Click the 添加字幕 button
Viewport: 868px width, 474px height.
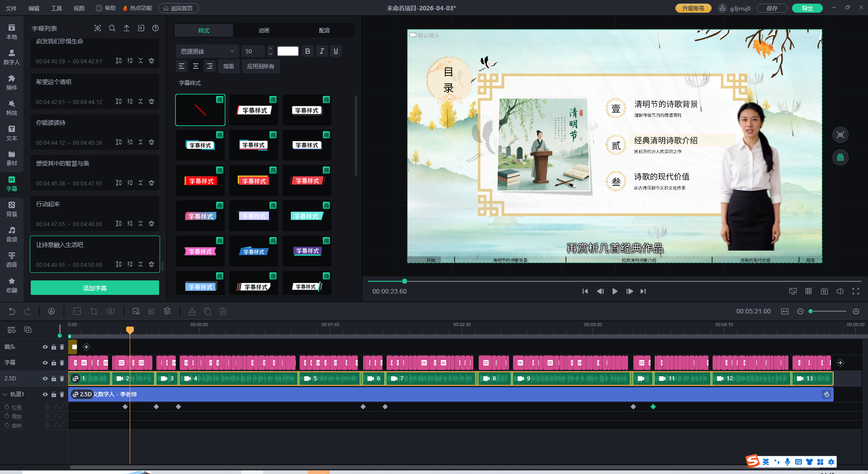(x=95, y=288)
